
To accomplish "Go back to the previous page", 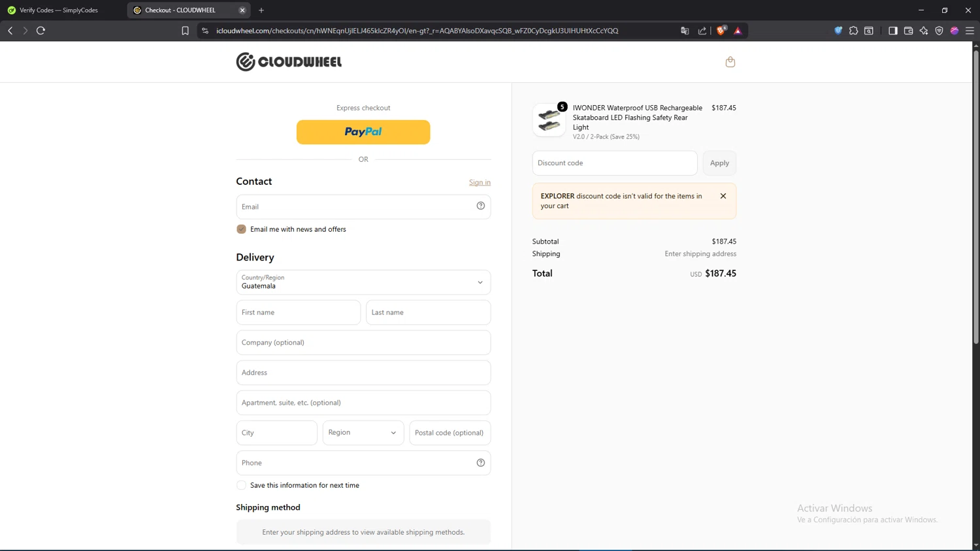I will (x=10, y=31).
